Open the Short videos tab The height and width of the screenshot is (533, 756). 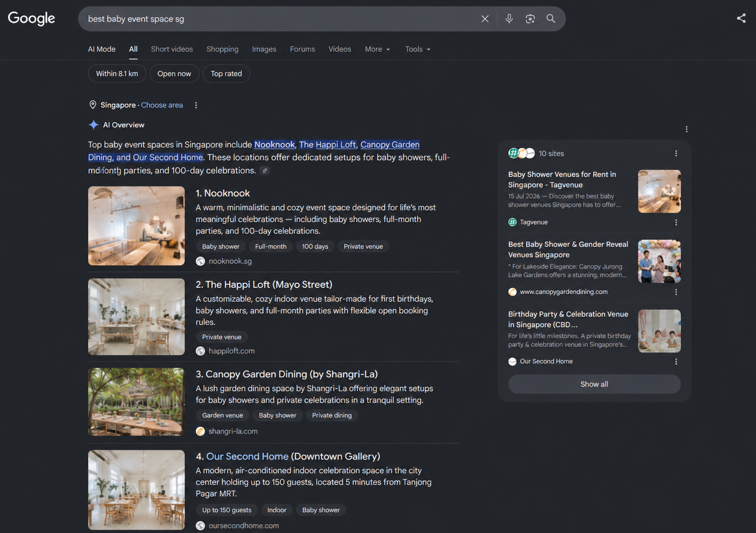coord(172,49)
